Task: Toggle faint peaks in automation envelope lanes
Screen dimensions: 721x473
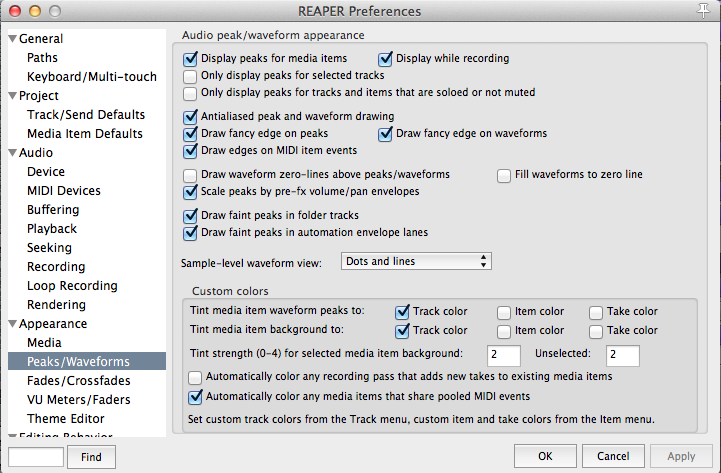Action: [x=190, y=233]
